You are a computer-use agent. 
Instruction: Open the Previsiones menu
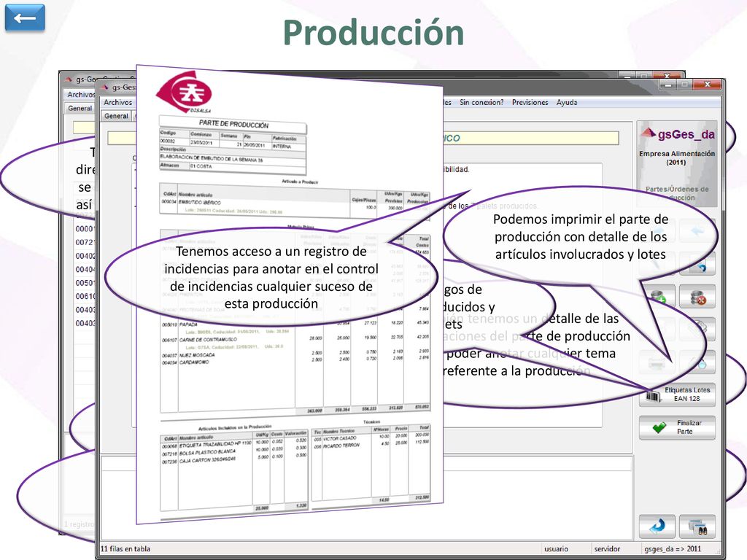[x=530, y=102]
